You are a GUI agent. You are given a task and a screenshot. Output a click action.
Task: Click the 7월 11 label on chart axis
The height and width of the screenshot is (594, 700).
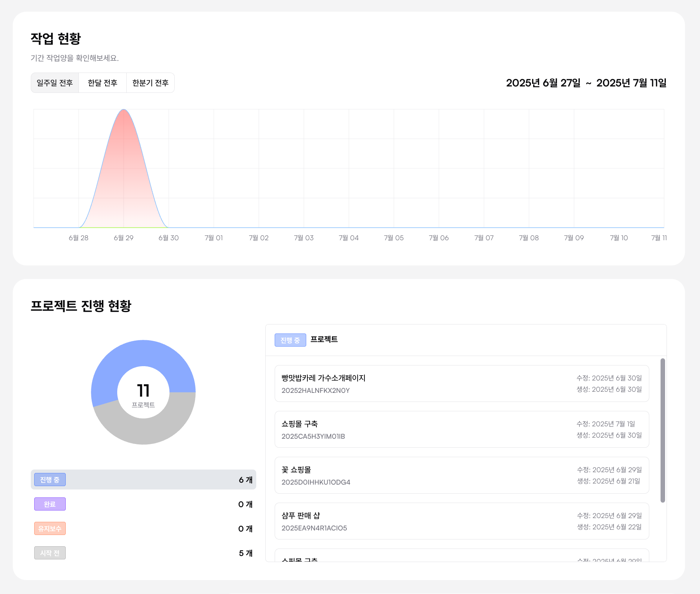coord(659,238)
